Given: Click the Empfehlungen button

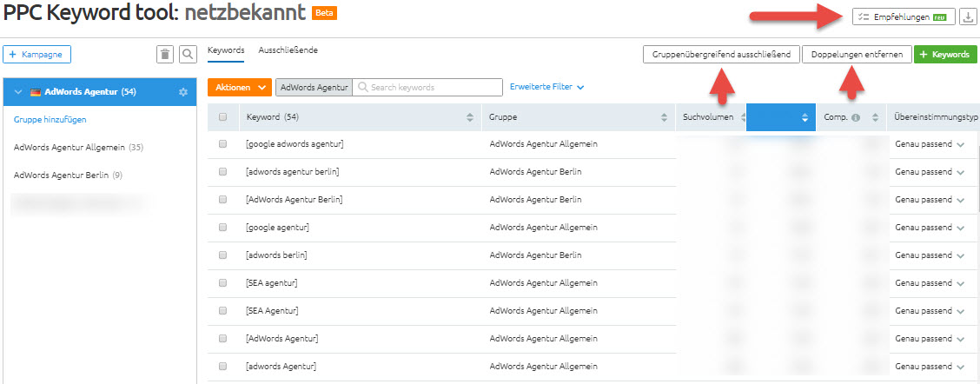Looking at the screenshot, I should 904,17.
